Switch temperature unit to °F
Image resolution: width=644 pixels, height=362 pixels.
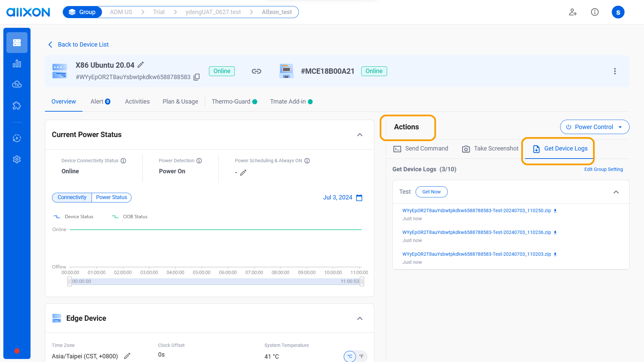[361, 356]
